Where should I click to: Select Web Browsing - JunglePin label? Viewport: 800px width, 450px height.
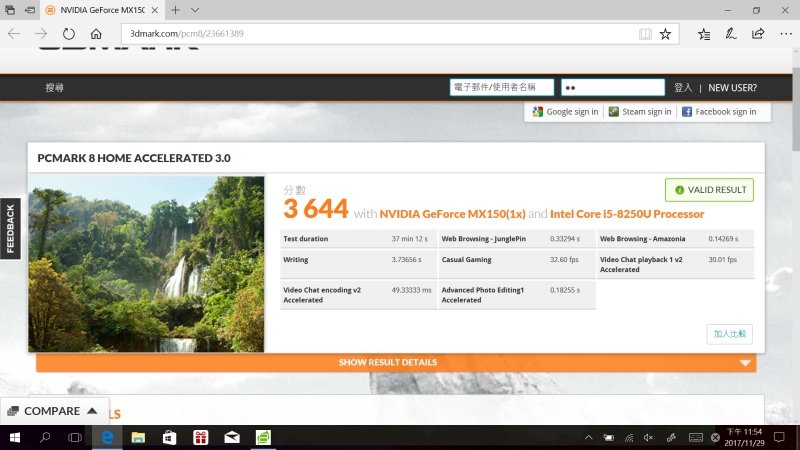[x=483, y=239]
